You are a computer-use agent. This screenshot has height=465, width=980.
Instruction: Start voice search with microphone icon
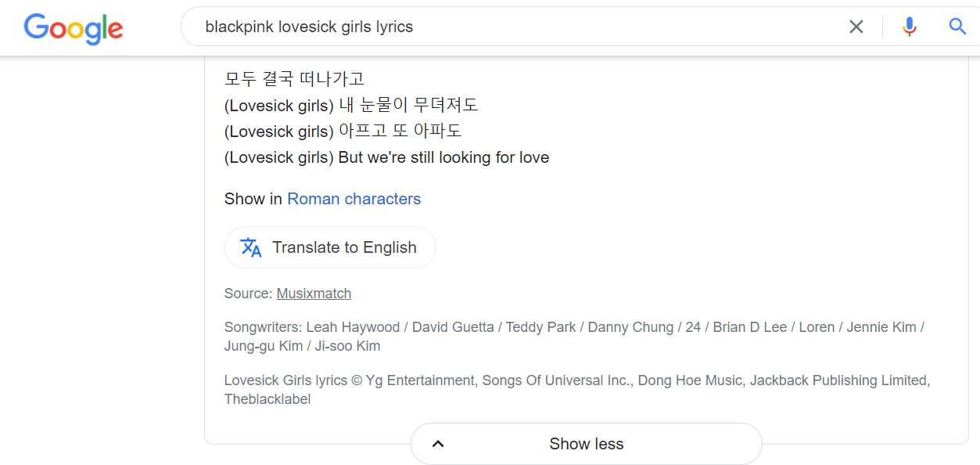click(909, 27)
